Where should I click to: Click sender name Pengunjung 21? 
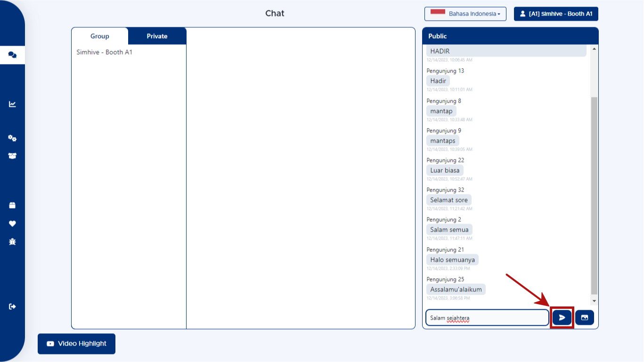445,250
